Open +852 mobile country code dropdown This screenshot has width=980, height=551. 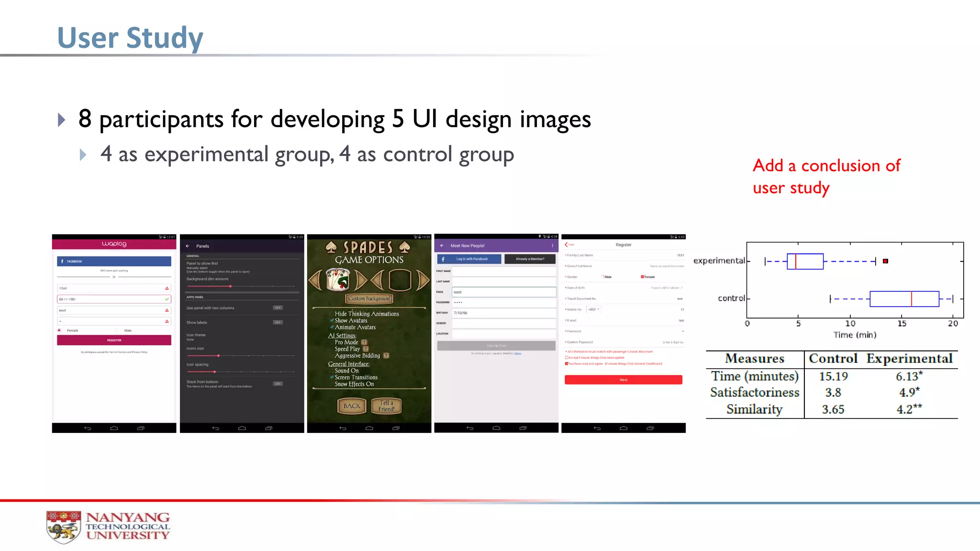click(x=593, y=309)
